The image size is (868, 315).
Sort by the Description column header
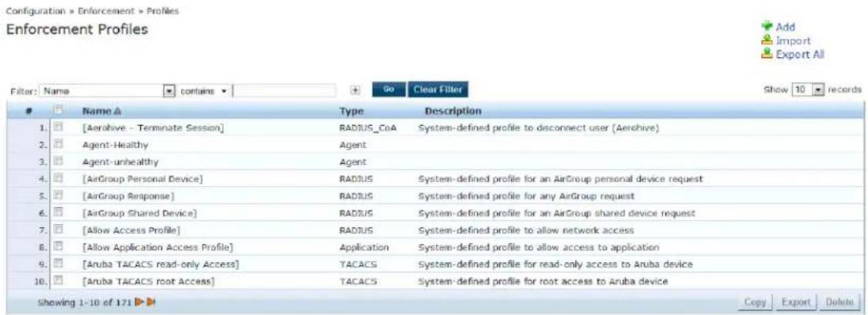click(x=452, y=112)
